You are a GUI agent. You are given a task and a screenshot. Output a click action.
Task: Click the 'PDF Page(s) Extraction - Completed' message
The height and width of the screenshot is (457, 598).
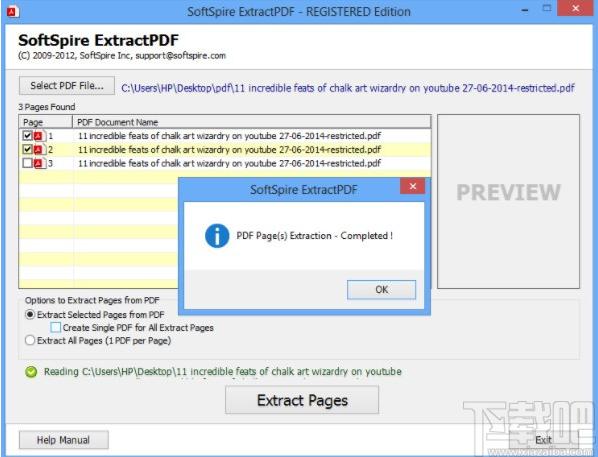click(315, 236)
